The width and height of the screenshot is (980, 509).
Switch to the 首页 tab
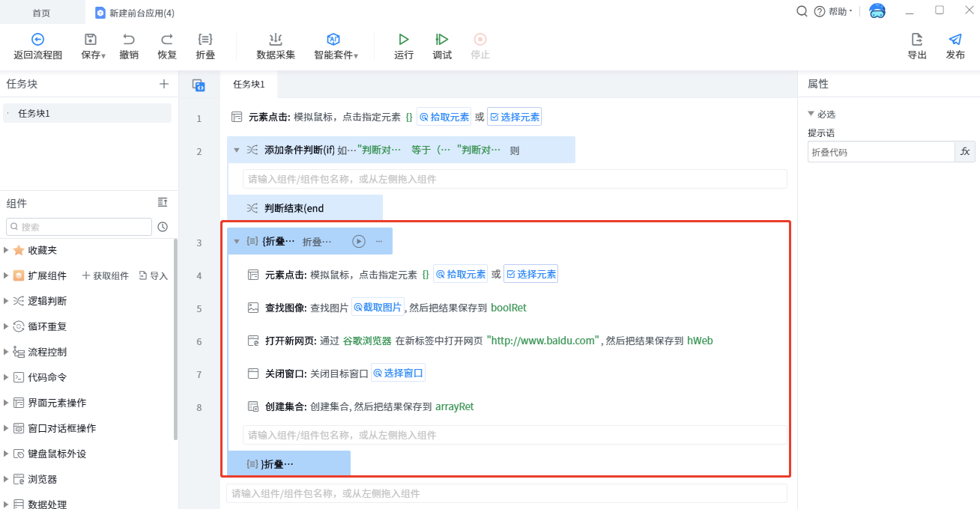click(42, 13)
